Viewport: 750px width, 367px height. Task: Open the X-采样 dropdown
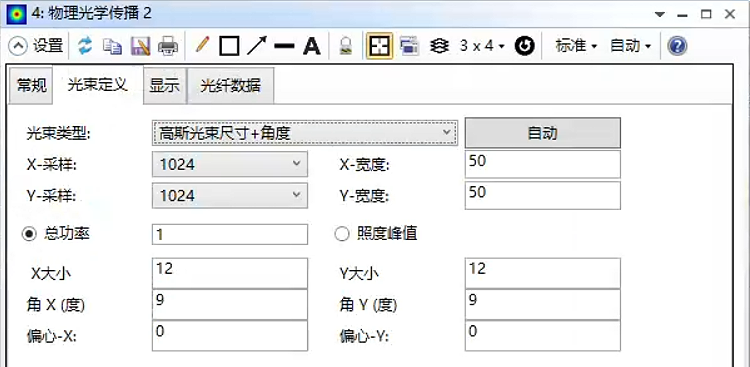[230, 164]
